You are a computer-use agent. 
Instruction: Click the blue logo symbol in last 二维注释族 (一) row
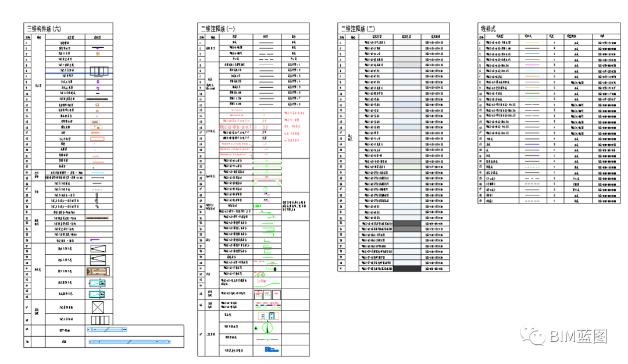coord(272,349)
